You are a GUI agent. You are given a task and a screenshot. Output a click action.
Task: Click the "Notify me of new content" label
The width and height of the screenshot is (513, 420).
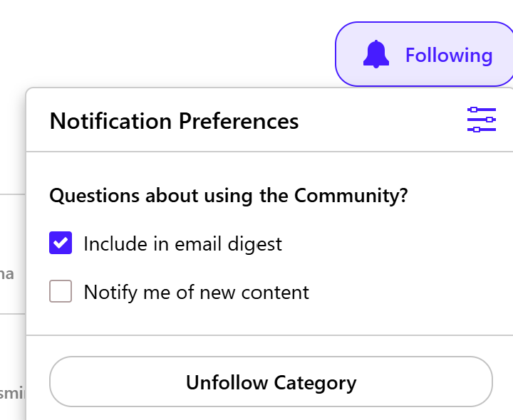point(196,293)
